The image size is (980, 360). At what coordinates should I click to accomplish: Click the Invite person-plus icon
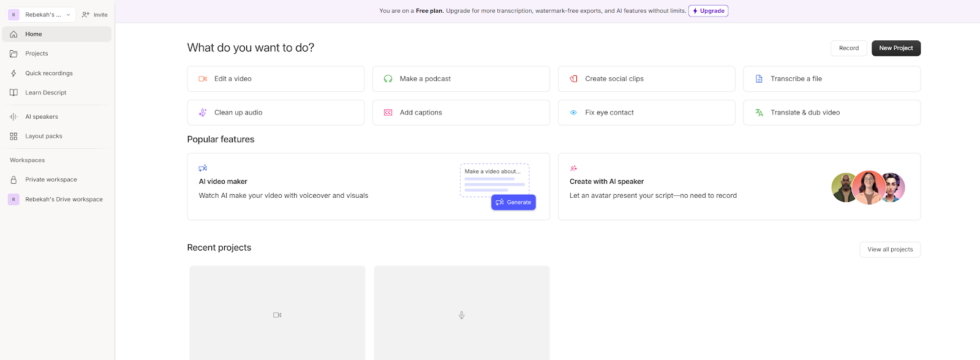(86, 15)
